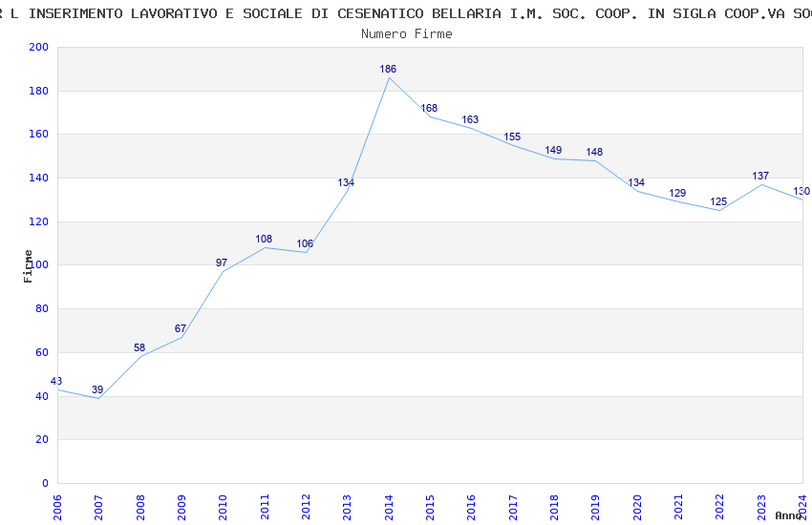Click the x-axis year label 2014

pos(389,508)
